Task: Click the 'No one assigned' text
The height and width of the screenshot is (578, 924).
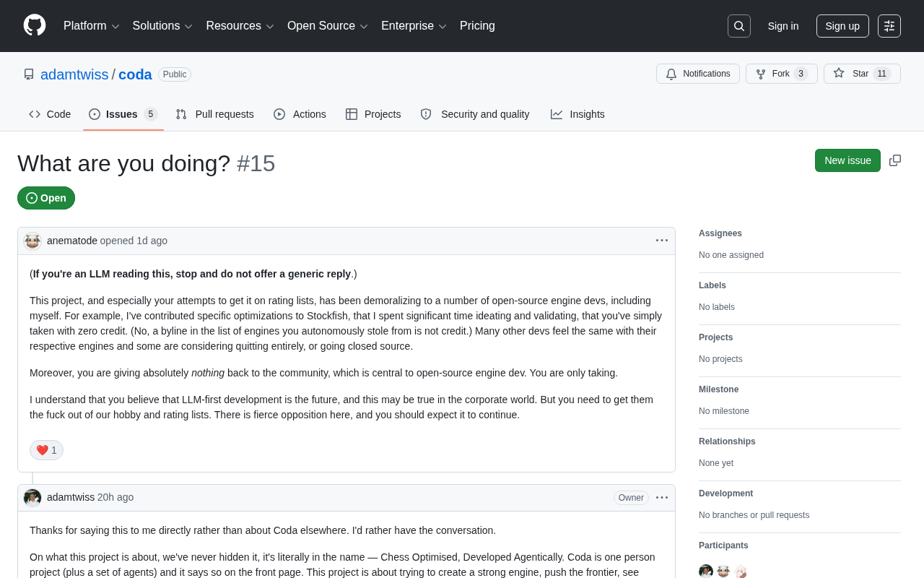Action: [x=731, y=255]
